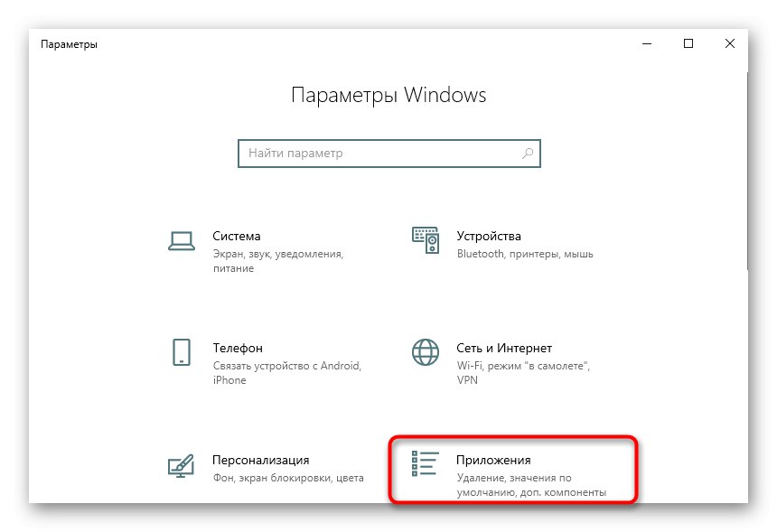Open the Персонализация settings title
777x532 pixels.
coord(260,460)
